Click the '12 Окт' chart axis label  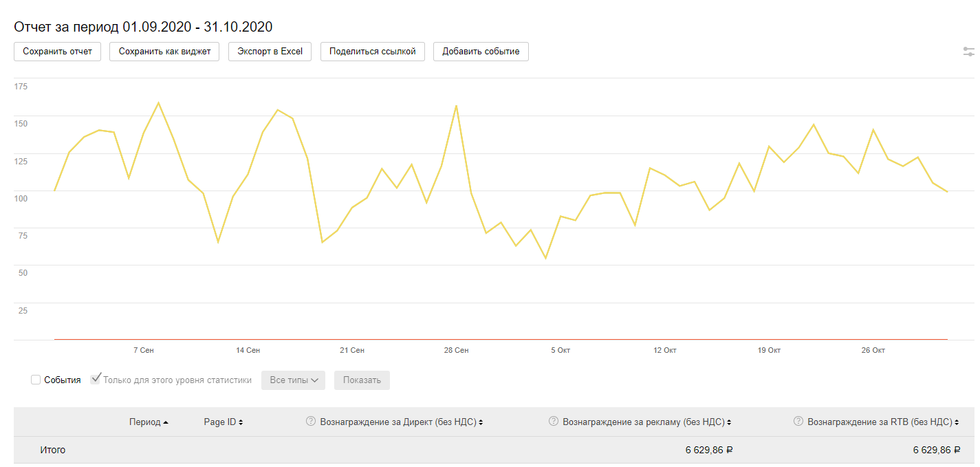pyautogui.click(x=665, y=350)
